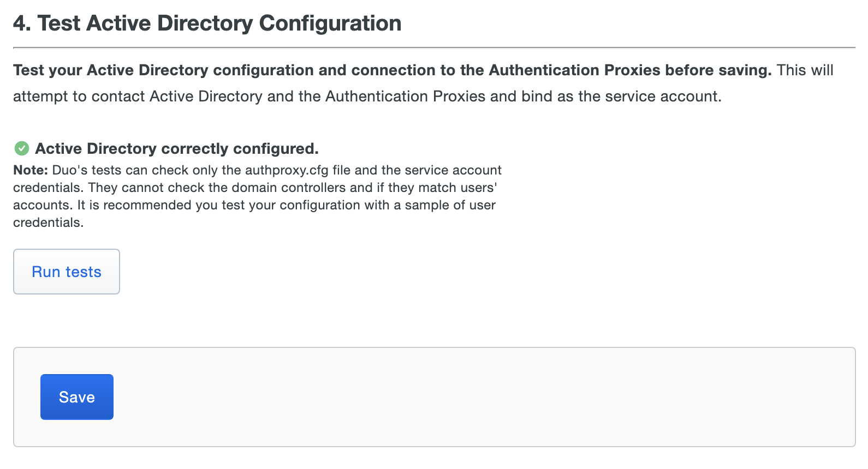The image size is (868, 469).
Task: Click 'sample of user' in the note text
Action: [x=450, y=205]
